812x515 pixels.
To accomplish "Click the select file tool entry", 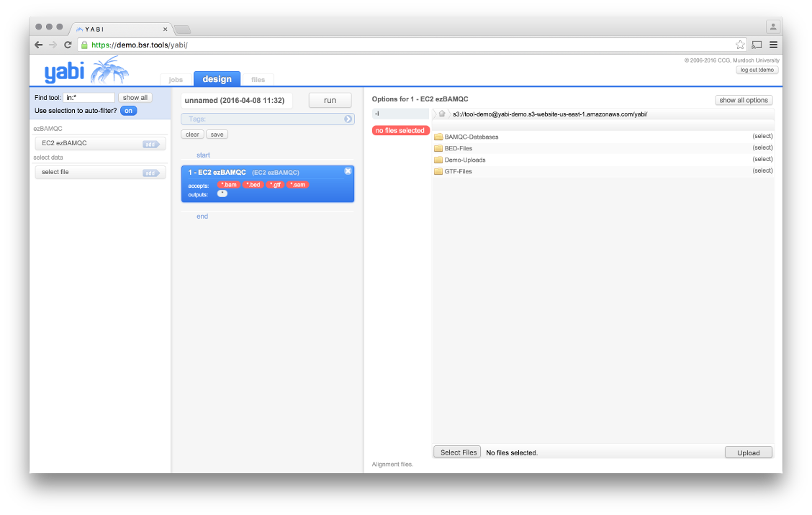I will pos(100,173).
